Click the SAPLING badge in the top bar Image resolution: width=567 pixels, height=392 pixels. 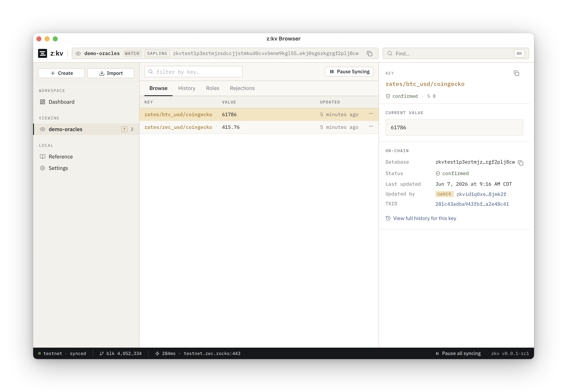[x=157, y=54]
